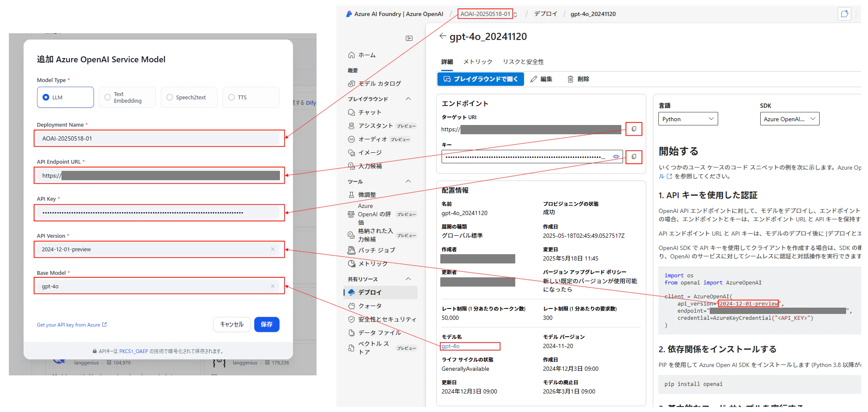Collapse the sidebar with the panel toggle icon
The width and height of the screenshot is (868, 412).
click(x=409, y=38)
